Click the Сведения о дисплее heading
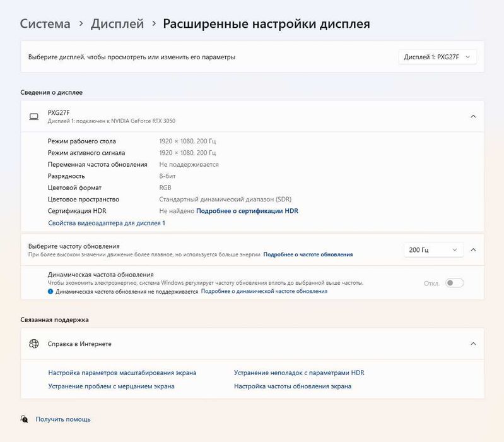Image resolution: width=504 pixels, height=442 pixels. click(x=52, y=92)
